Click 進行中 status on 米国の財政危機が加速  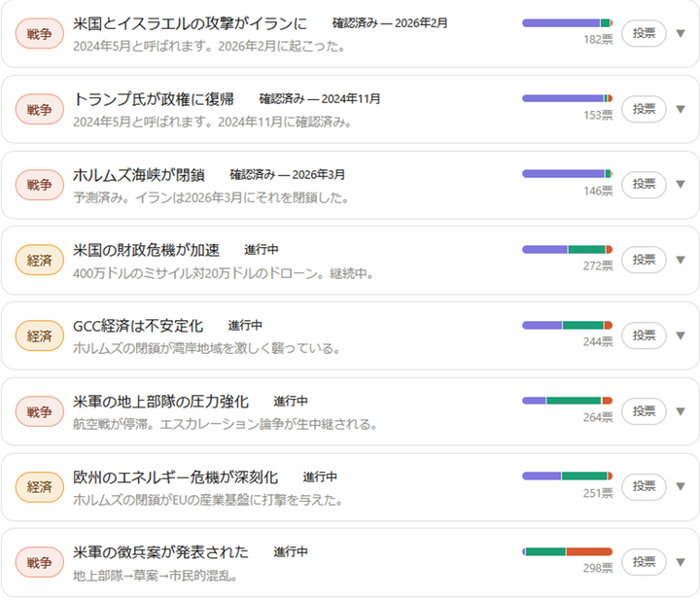pos(262,250)
